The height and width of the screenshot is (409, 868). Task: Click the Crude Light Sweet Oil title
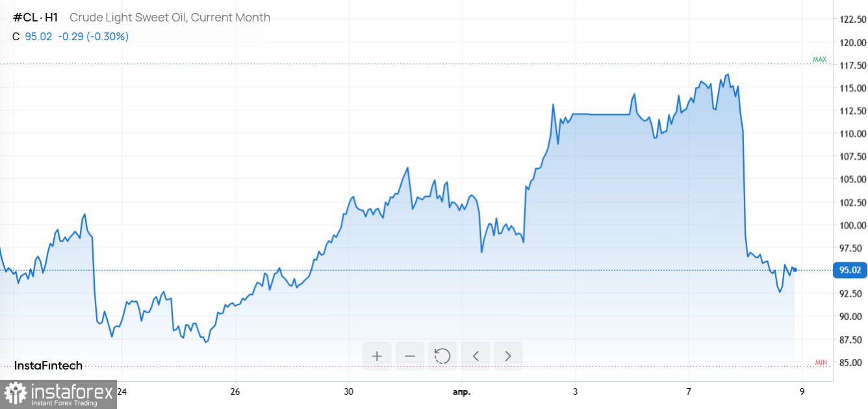pyautogui.click(x=170, y=18)
